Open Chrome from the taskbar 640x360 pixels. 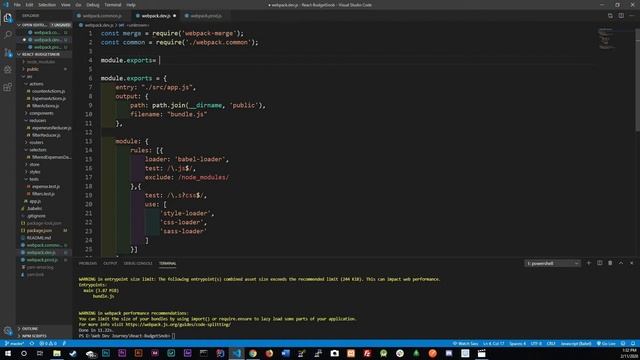pyautogui.click(x=253, y=353)
